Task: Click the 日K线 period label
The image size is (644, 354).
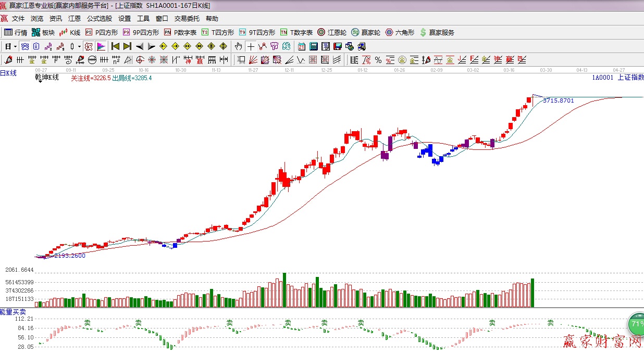Action: [x=8, y=73]
